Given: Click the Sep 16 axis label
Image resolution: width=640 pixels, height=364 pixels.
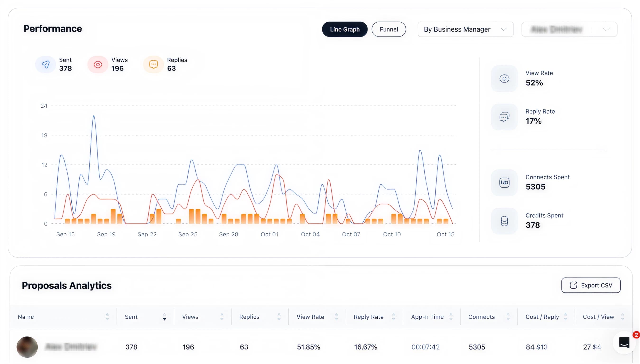Looking at the screenshot, I should (x=65, y=234).
